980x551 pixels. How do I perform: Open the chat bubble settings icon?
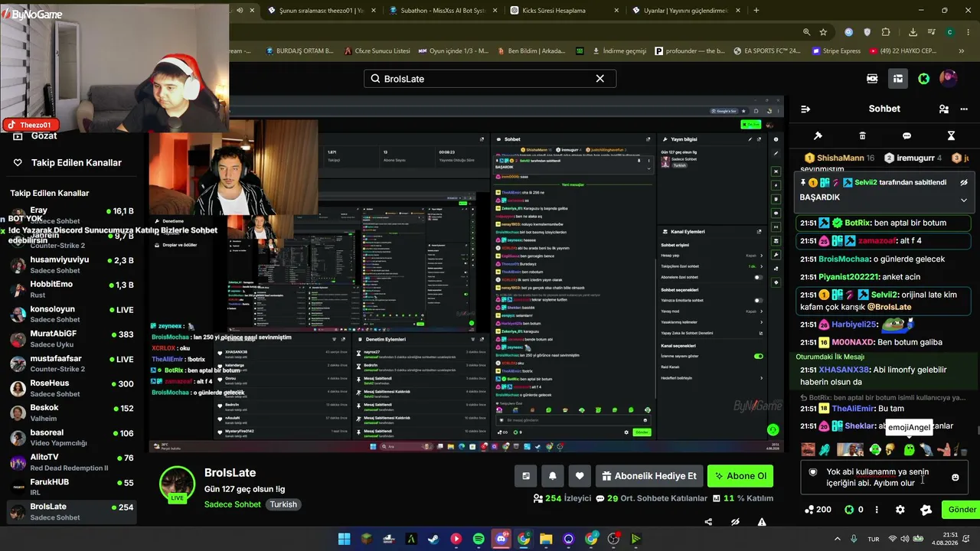pyautogui.click(x=906, y=135)
